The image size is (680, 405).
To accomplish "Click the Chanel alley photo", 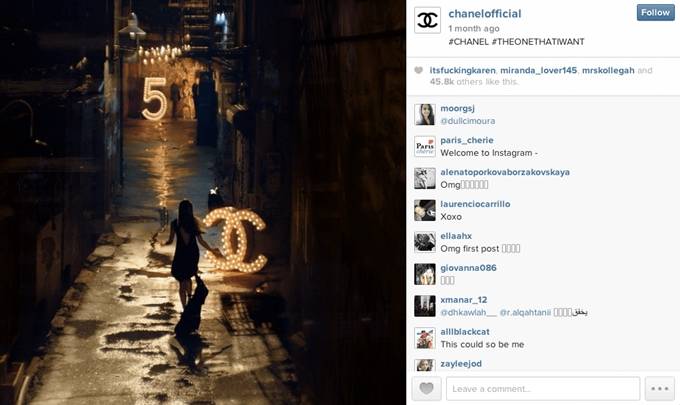I will tap(203, 202).
